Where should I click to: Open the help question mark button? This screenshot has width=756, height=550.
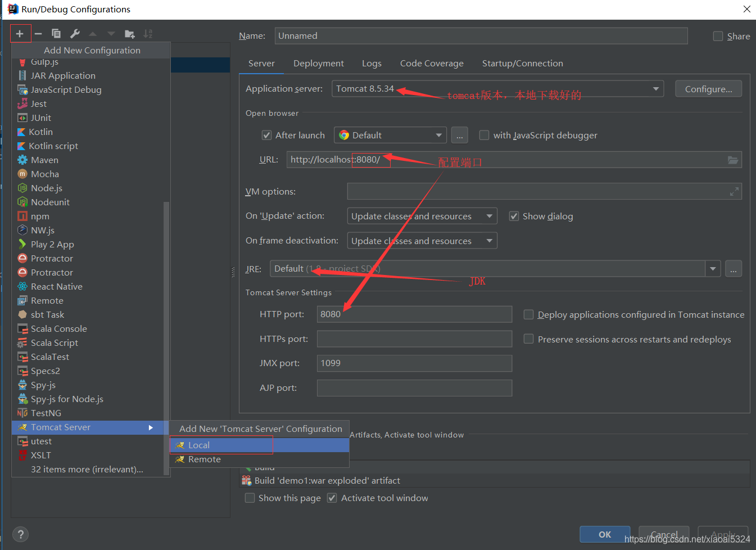pos(20,534)
